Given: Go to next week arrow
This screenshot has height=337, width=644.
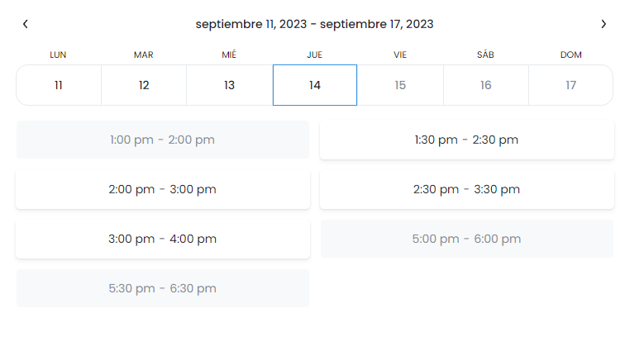Looking at the screenshot, I should click(603, 24).
